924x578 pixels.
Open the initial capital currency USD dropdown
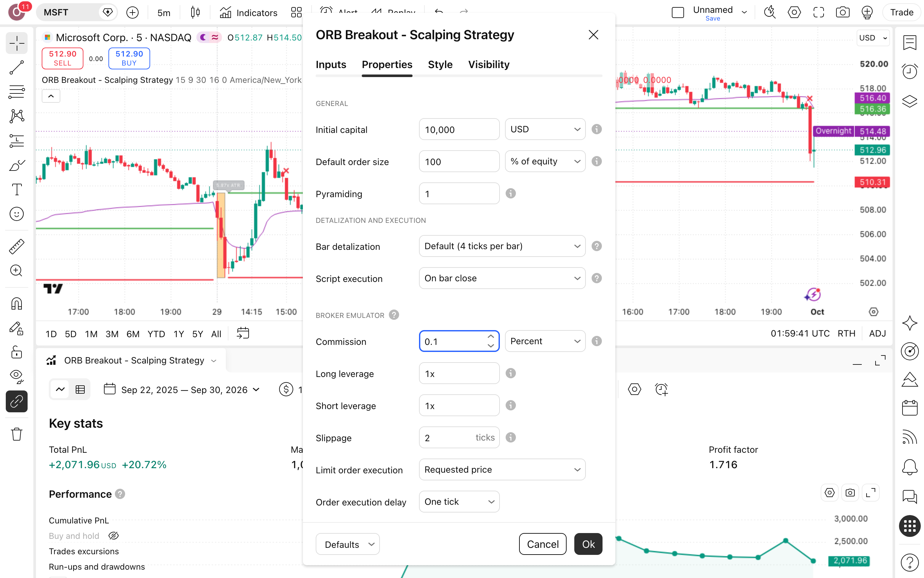click(x=545, y=129)
